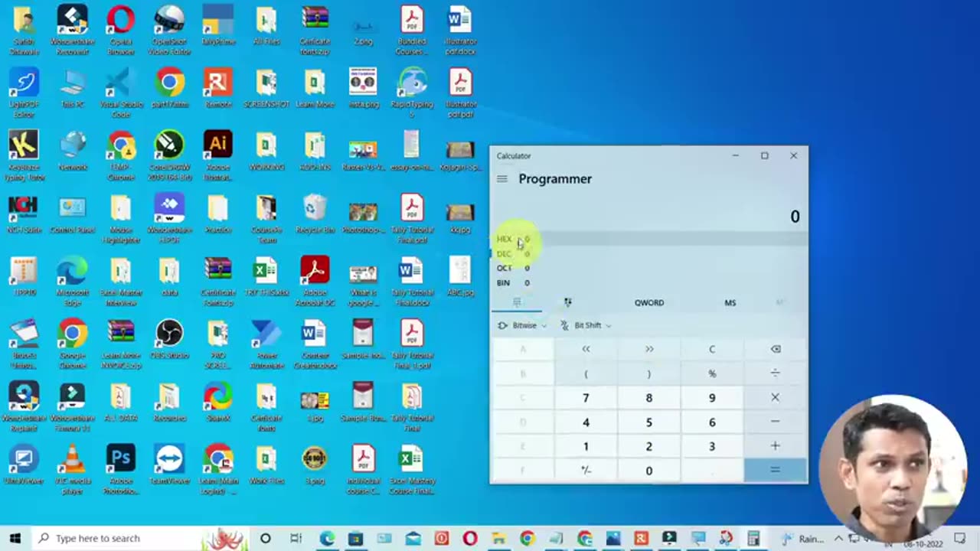The image size is (980, 551).
Task: Expand the Bit Shift dropdown
Action: pyautogui.click(x=586, y=325)
